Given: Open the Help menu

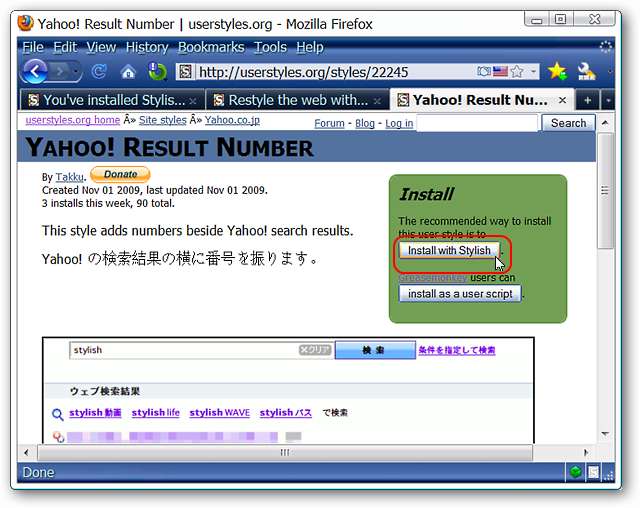Looking at the screenshot, I should pos(310,47).
